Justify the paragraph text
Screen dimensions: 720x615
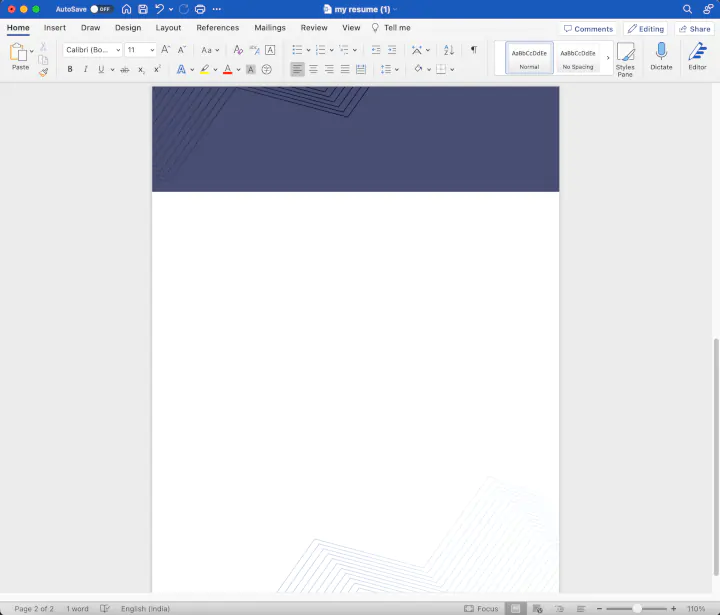[345, 69]
